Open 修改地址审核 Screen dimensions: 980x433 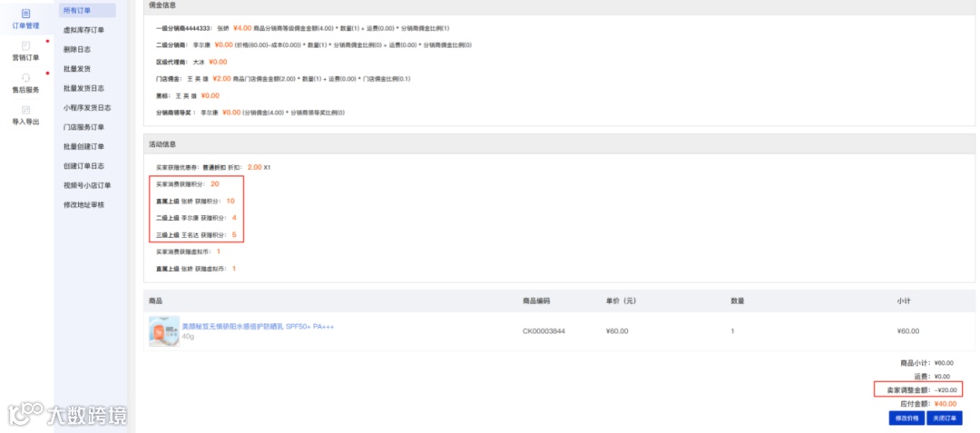point(83,205)
